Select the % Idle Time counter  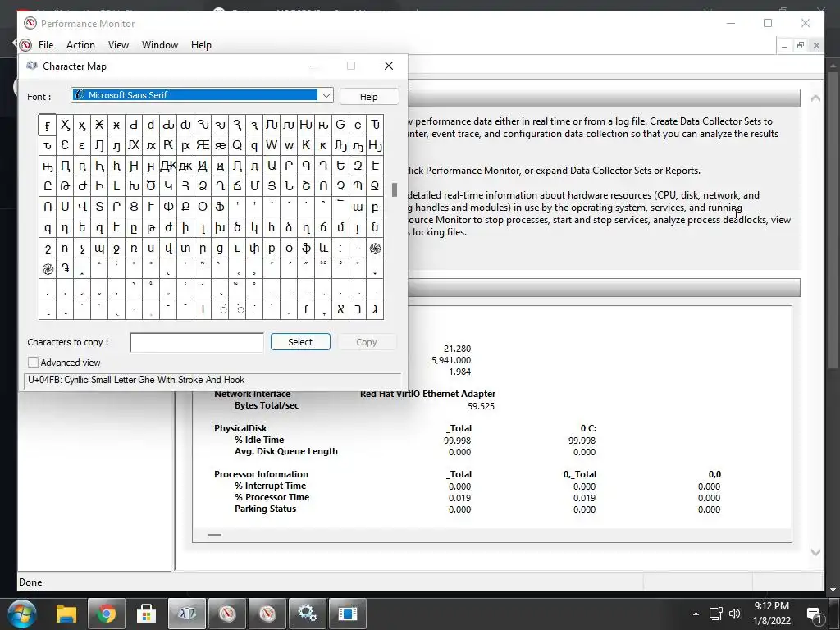[x=259, y=440]
